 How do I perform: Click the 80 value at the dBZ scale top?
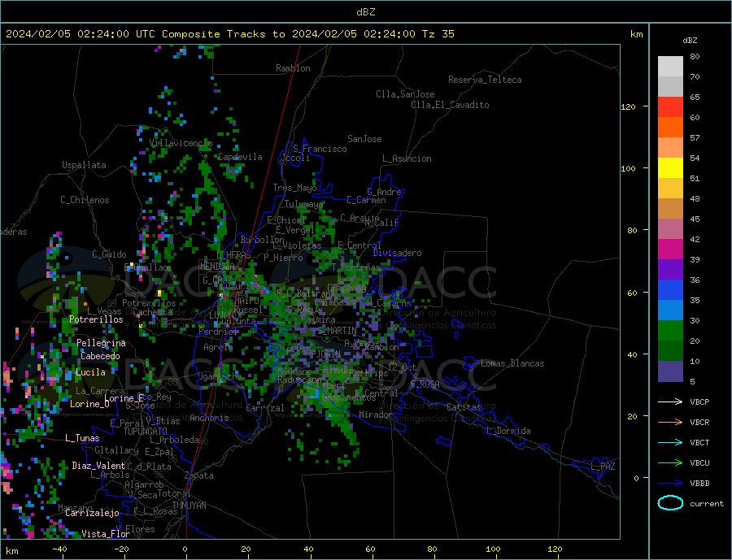tap(695, 56)
